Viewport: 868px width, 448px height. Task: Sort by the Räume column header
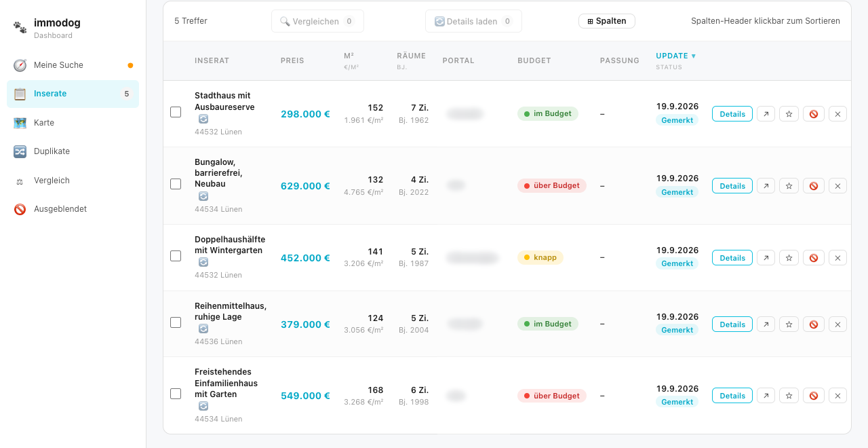click(x=412, y=56)
